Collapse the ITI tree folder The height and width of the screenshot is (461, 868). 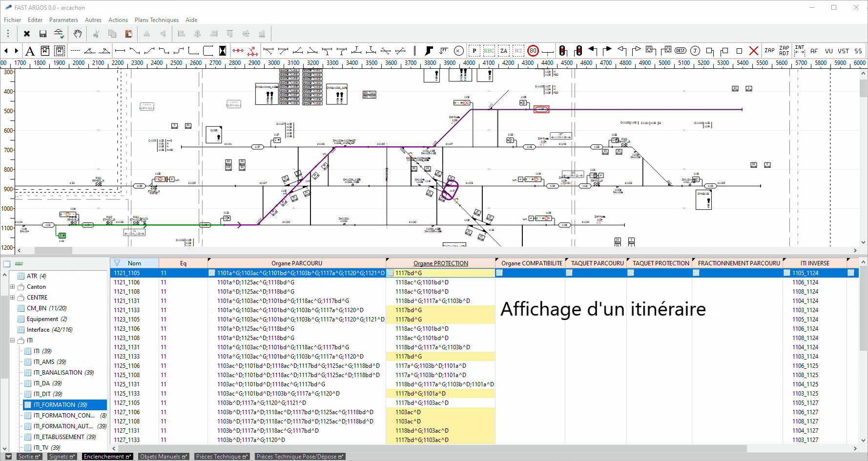click(13, 341)
